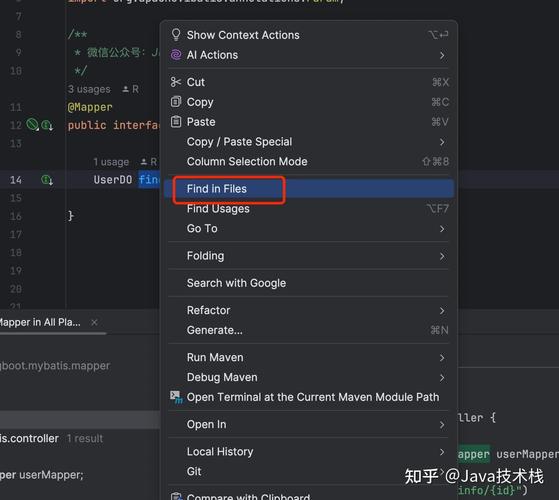Click the UserDO type on line 14
The width and height of the screenshot is (559, 500).
pyautogui.click(x=113, y=180)
